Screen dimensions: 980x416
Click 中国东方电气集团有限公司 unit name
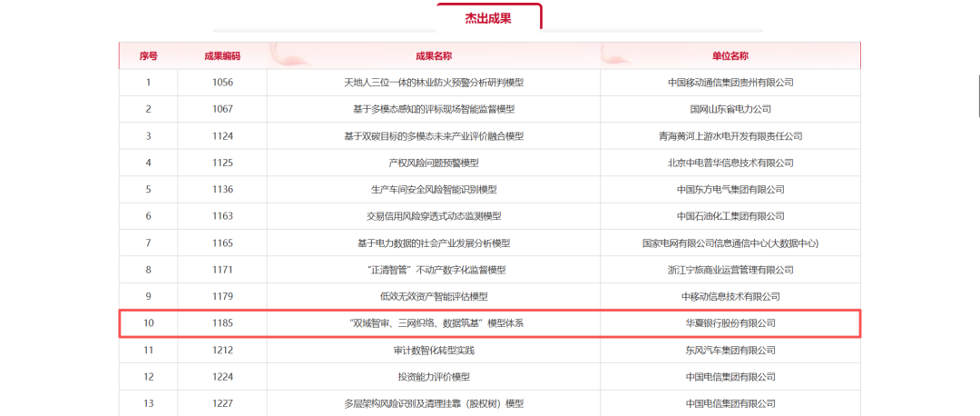coord(730,190)
